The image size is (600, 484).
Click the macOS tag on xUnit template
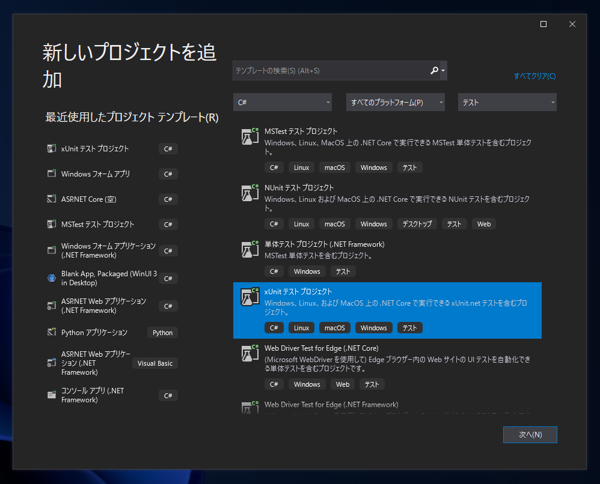click(334, 328)
